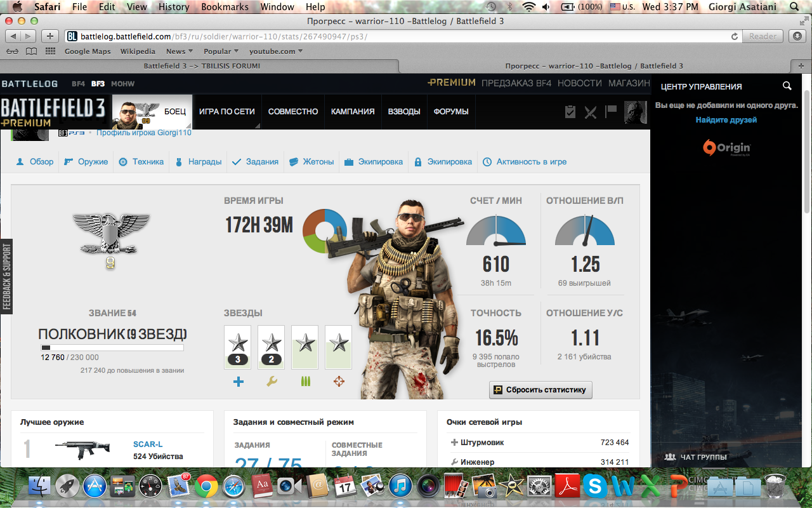The width and height of the screenshot is (812, 508).
Task: Click the ПРЕДЗАКАЗ BF4 link
Action: point(516,83)
